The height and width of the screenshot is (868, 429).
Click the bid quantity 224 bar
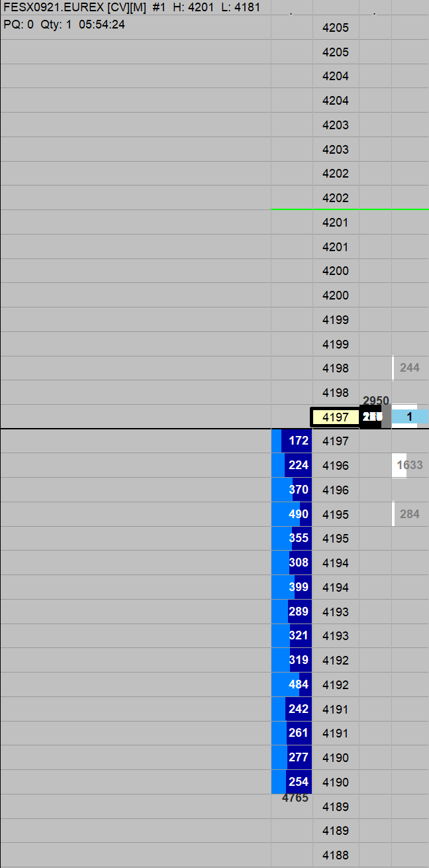[x=292, y=465]
